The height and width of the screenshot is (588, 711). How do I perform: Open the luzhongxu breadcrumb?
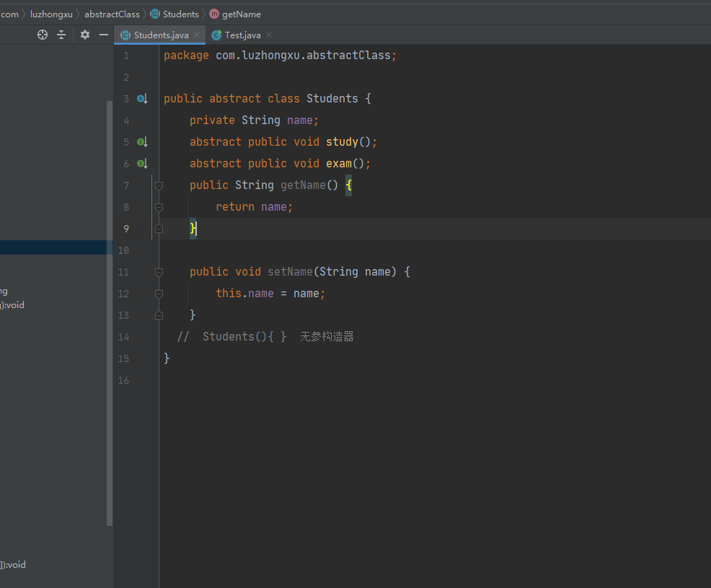point(51,14)
